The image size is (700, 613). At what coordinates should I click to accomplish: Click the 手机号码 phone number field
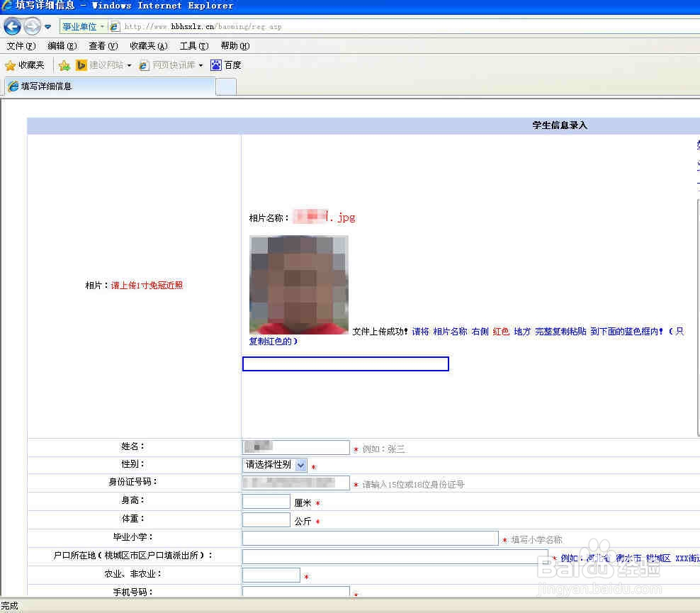[295, 591]
